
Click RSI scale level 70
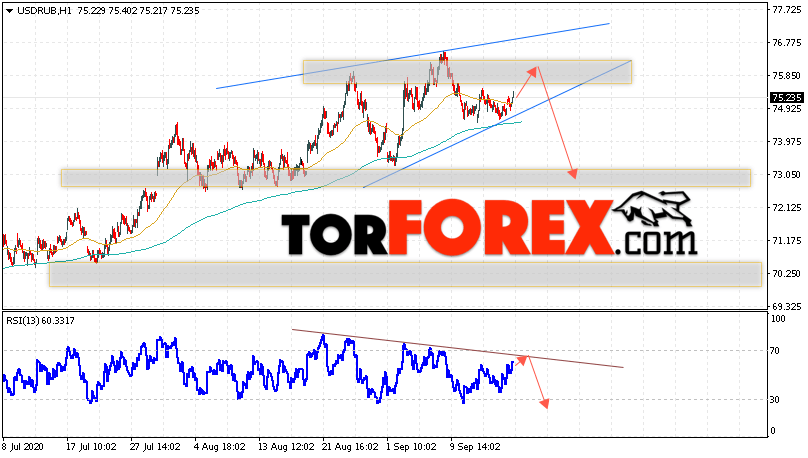(775, 351)
